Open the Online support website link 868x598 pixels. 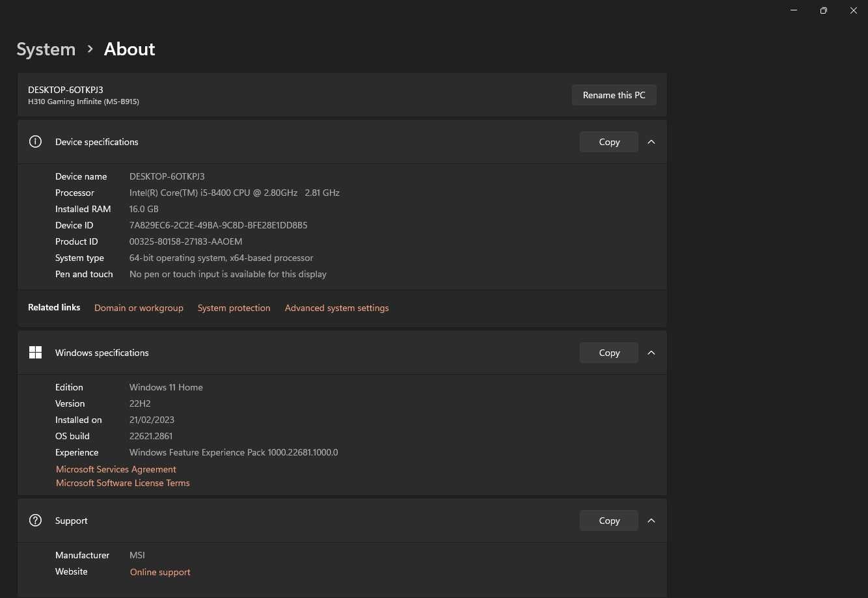pos(160,572)
